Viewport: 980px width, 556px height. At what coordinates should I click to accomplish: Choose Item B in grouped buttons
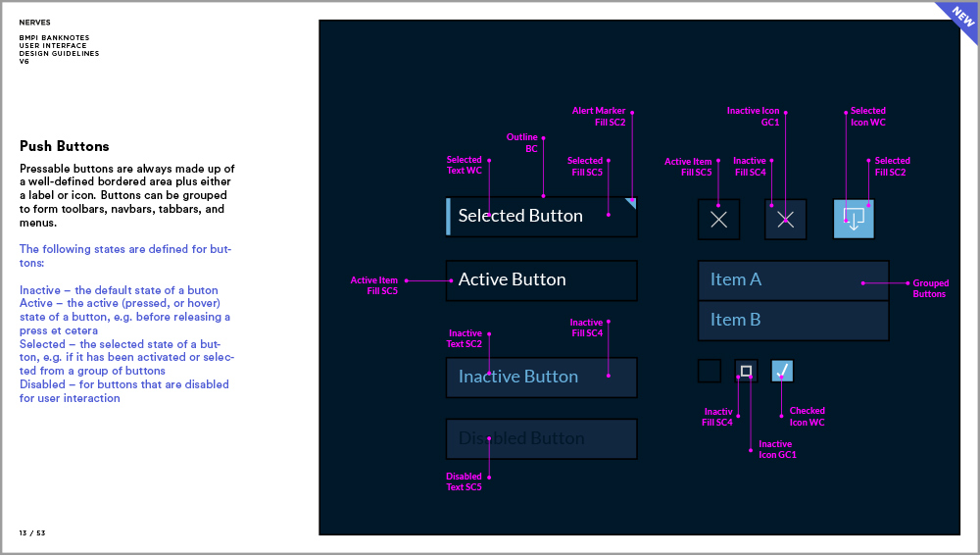click(x=793, y=320)
